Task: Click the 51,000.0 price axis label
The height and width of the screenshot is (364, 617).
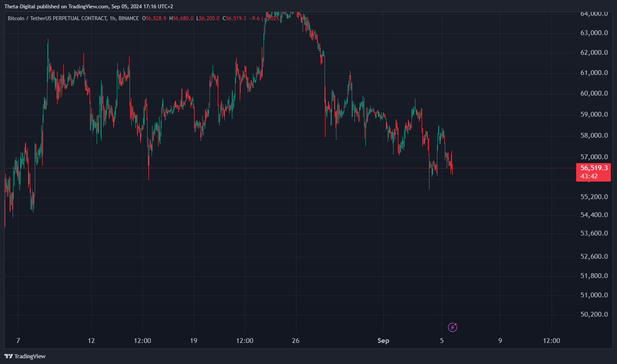Action: point(594,295)
